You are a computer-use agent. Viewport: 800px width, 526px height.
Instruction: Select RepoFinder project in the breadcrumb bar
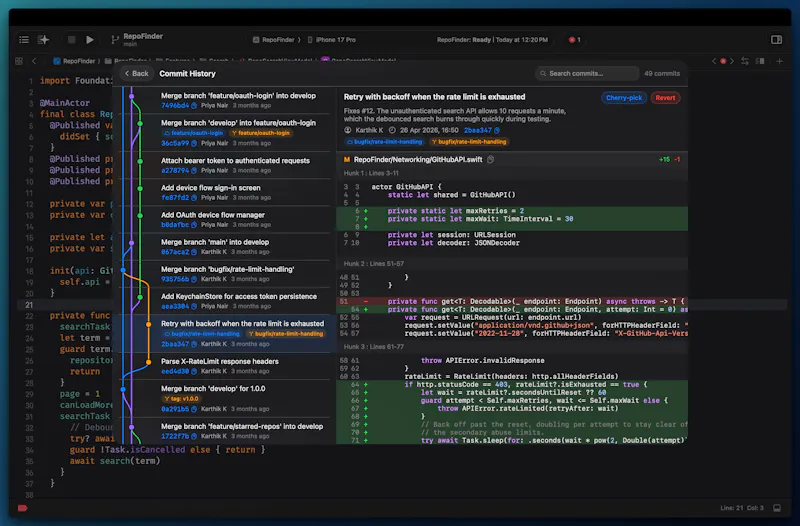(74, 61)
